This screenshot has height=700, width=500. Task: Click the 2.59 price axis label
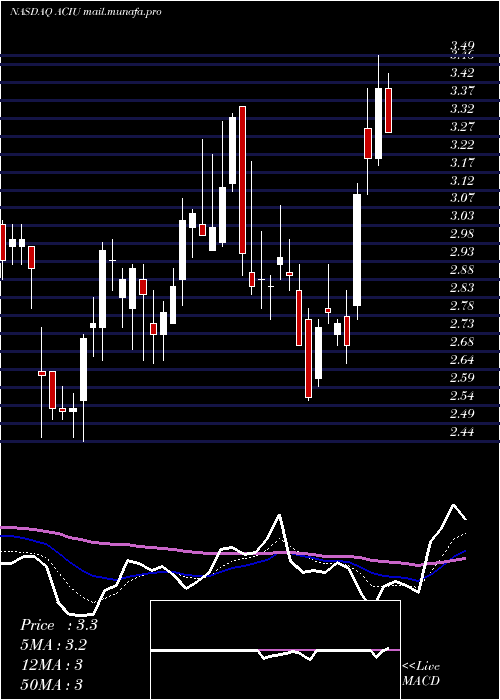(462, 378)
